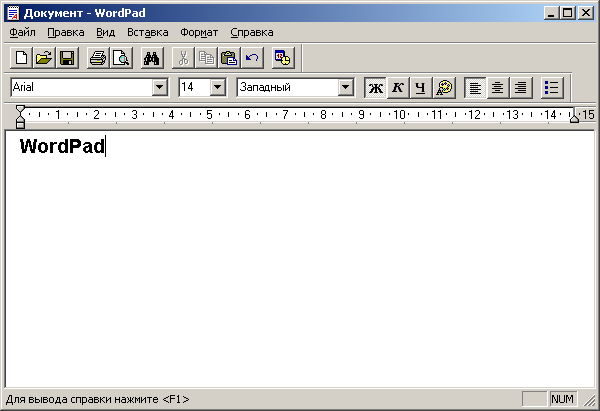
Task: Open the Вставка menu
Action: point(148,33)
